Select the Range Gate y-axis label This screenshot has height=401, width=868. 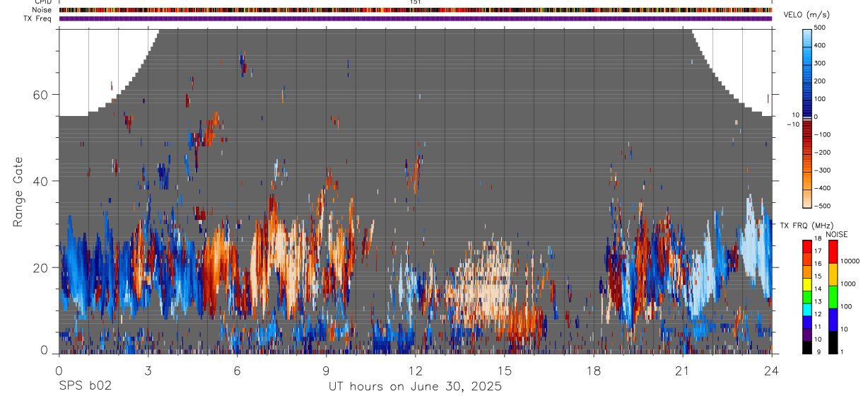pyautogui.click(x=19, y=192)
